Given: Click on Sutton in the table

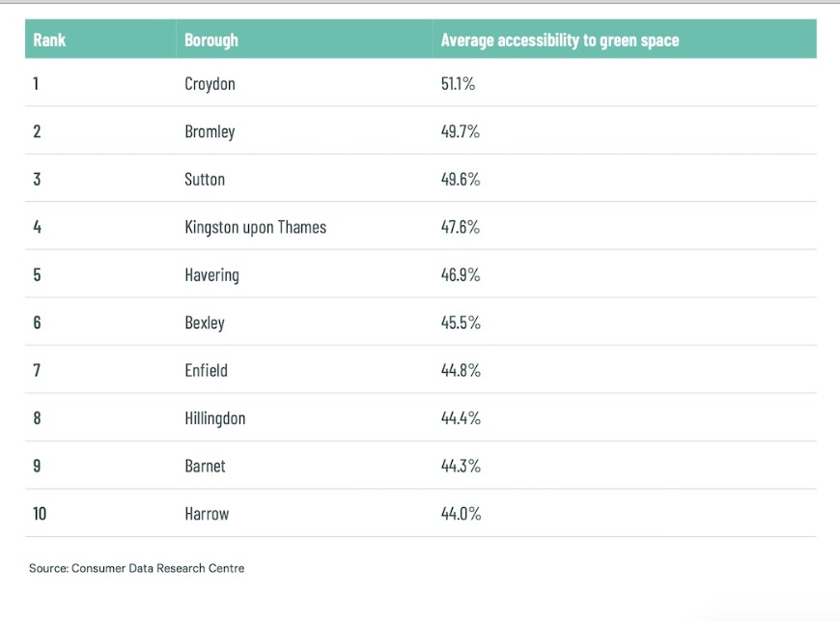Looking at the screenshot, I should point(205,180).
